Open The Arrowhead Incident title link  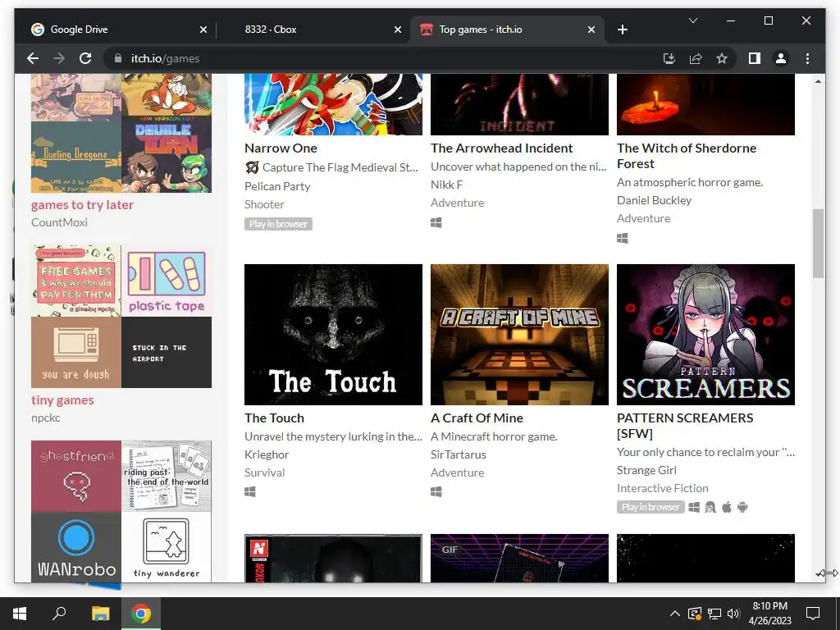tap(501, 148)
